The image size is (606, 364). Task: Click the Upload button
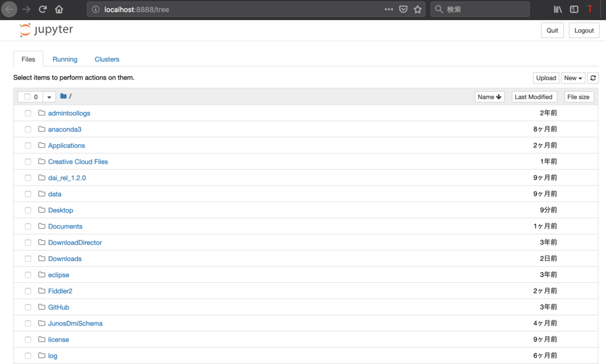click(x=546, y=78)
